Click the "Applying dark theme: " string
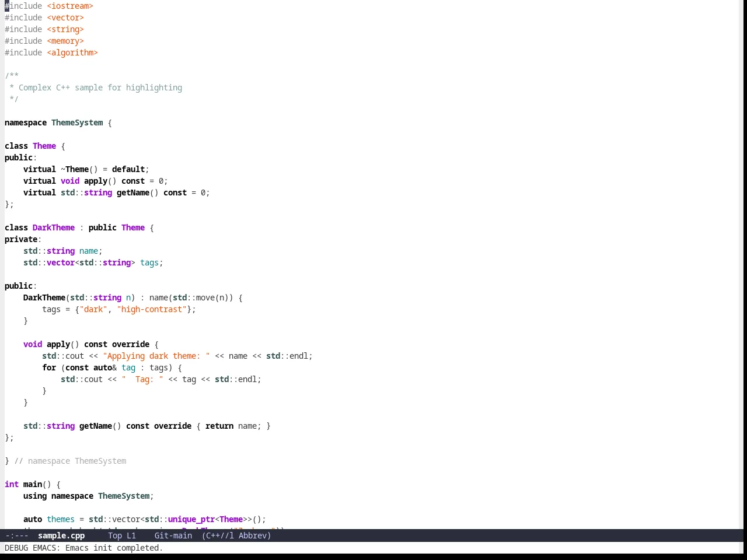 tap(156, 356)
